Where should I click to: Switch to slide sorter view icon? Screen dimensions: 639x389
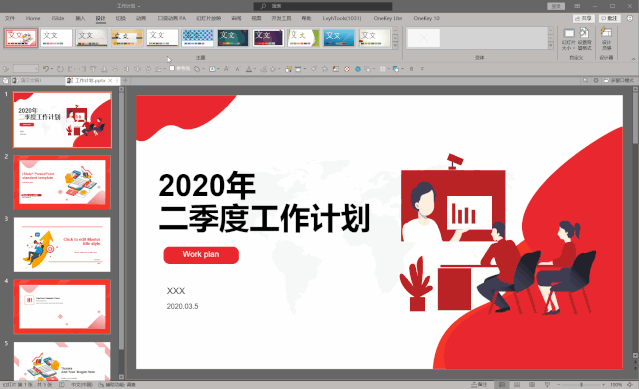click(x=517, y=385)
